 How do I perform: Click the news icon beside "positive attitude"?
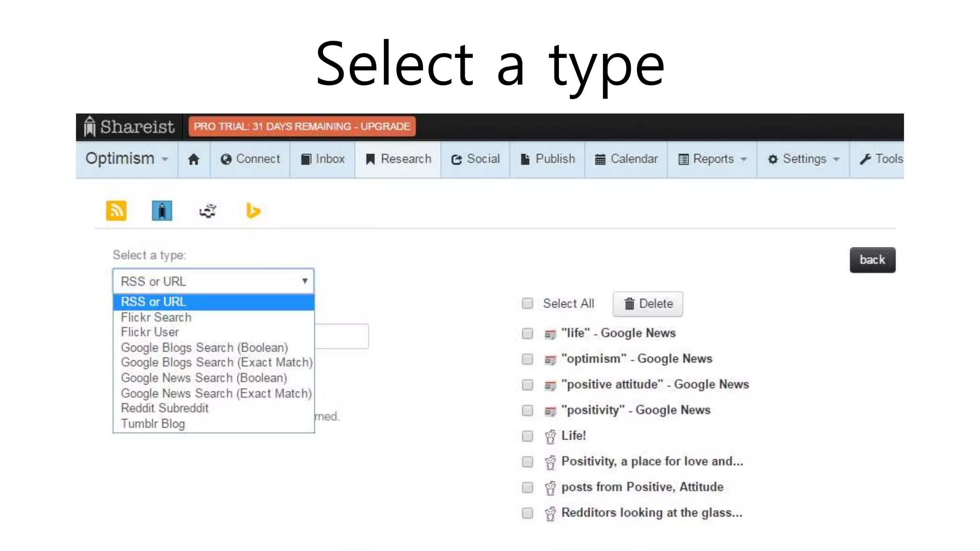click(550, 386)
